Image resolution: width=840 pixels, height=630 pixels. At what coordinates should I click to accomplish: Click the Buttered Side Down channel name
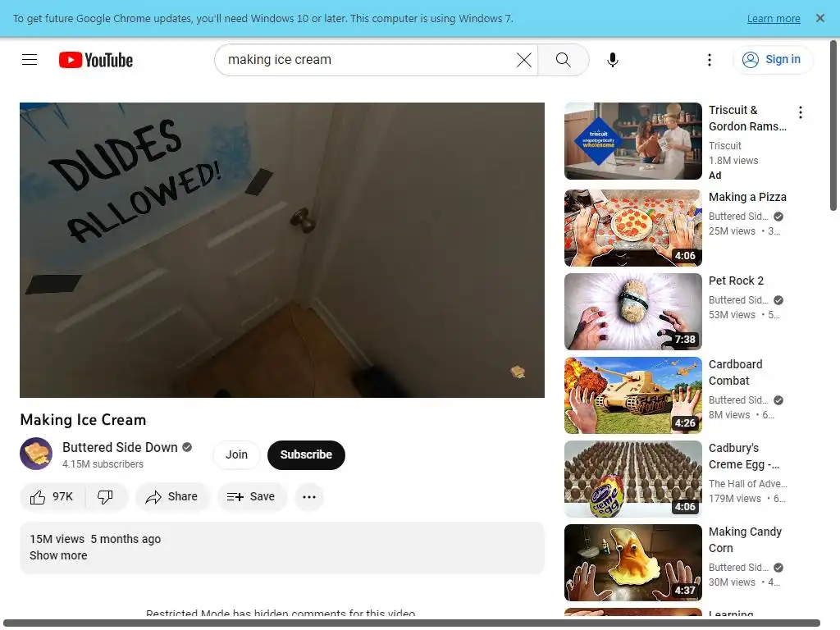coord(120,447)
